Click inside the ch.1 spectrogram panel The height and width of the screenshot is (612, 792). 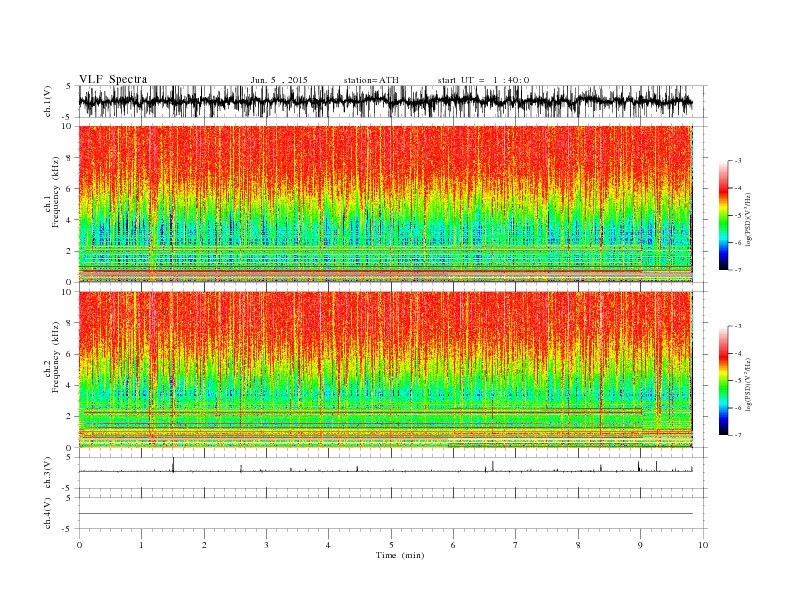pos(385,204)
